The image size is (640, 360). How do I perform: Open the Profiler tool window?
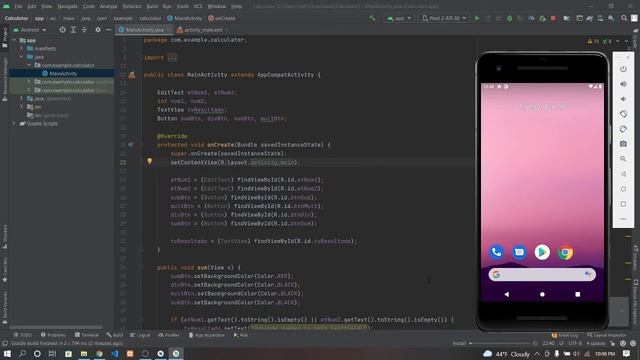169,335
